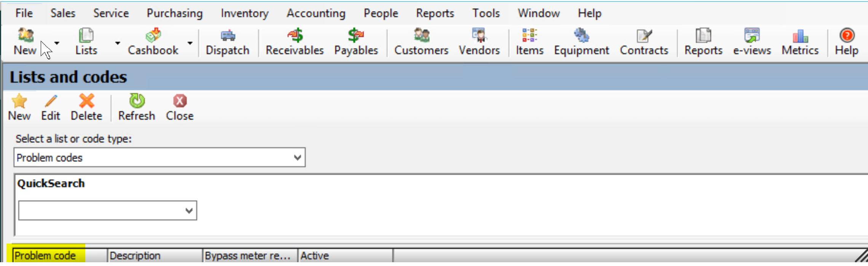Open the Tools menu
This screenshot has width=868, height=266.
(x=486, y=13)
